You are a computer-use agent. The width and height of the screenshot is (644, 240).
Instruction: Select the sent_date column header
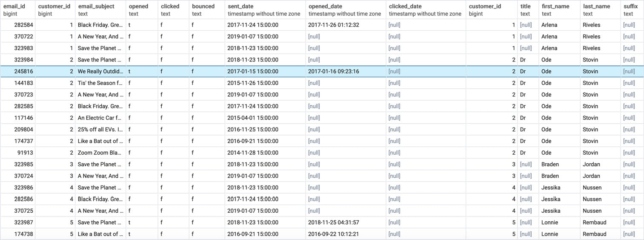(x=265, y=10)
